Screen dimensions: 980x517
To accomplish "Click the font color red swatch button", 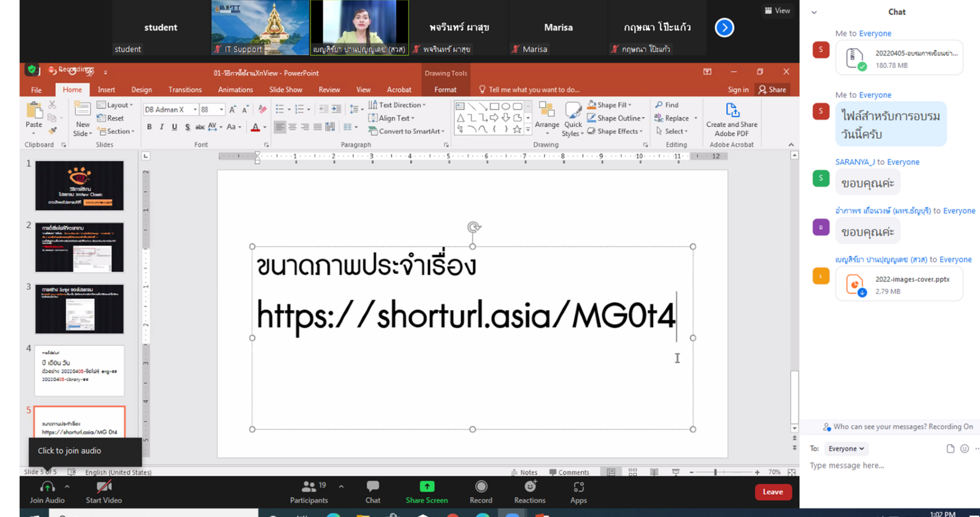I will tap(256, 127).
